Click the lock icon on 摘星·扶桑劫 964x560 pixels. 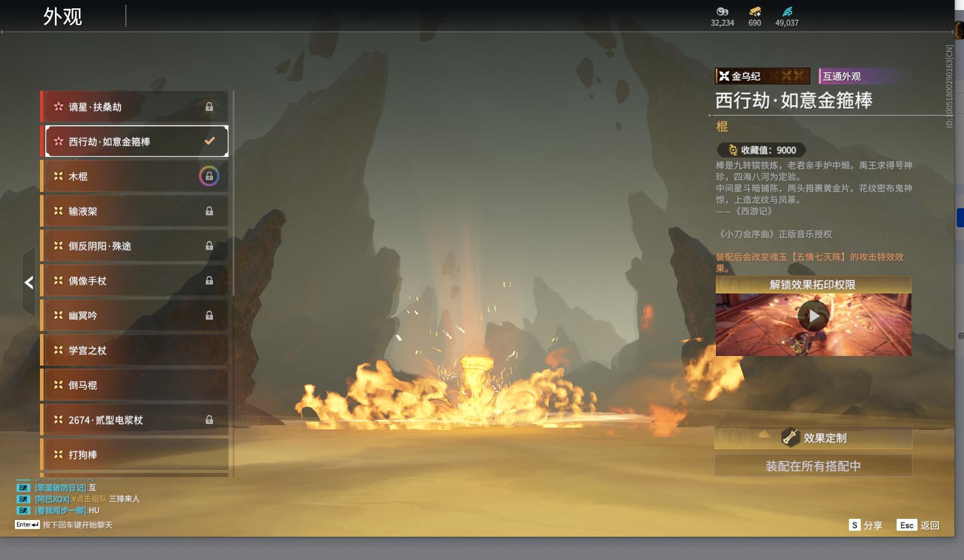(209, 107)
